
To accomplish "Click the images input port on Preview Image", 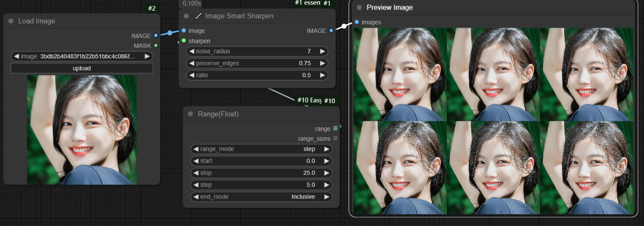I will 357,22.
